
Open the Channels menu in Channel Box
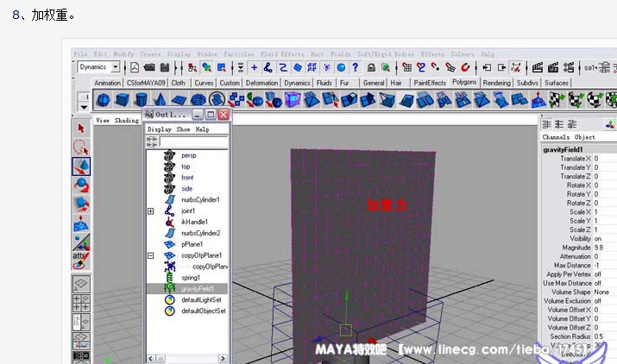pos(556,137)
